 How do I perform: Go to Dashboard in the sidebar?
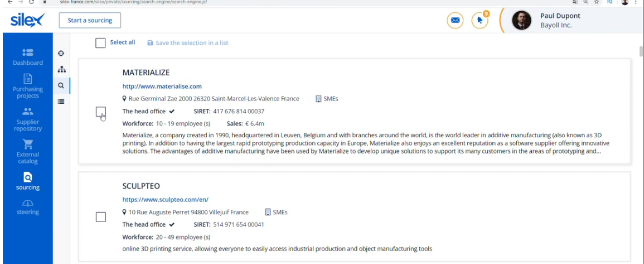coord(27,56)
